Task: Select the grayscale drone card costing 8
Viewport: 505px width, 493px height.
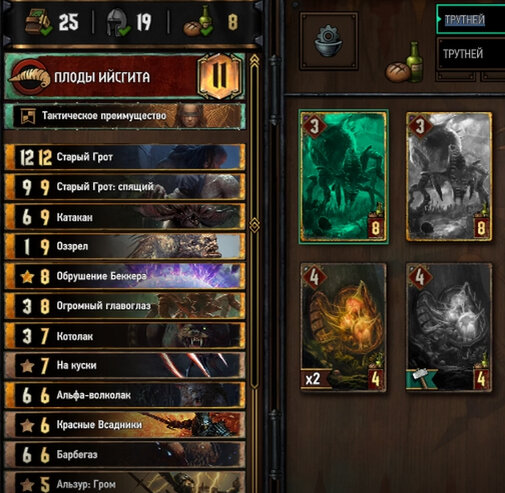Action: (449, 176)
